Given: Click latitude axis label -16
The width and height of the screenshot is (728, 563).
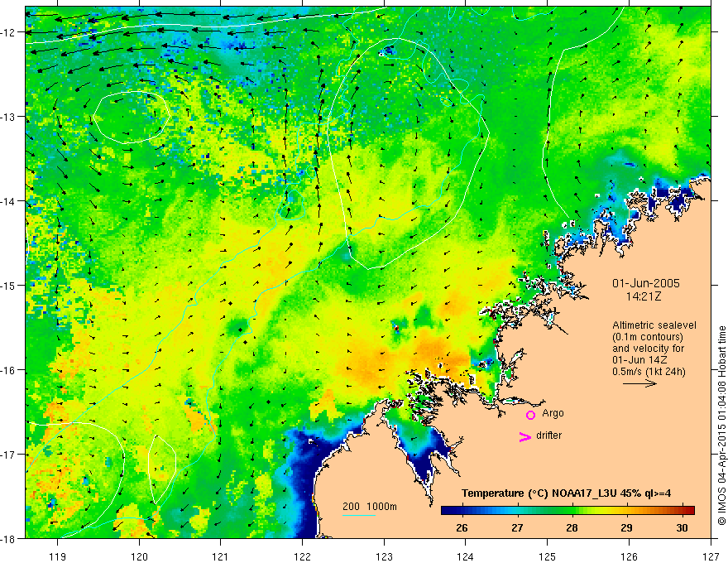Looking at the screenshot, I should (8, 370).
